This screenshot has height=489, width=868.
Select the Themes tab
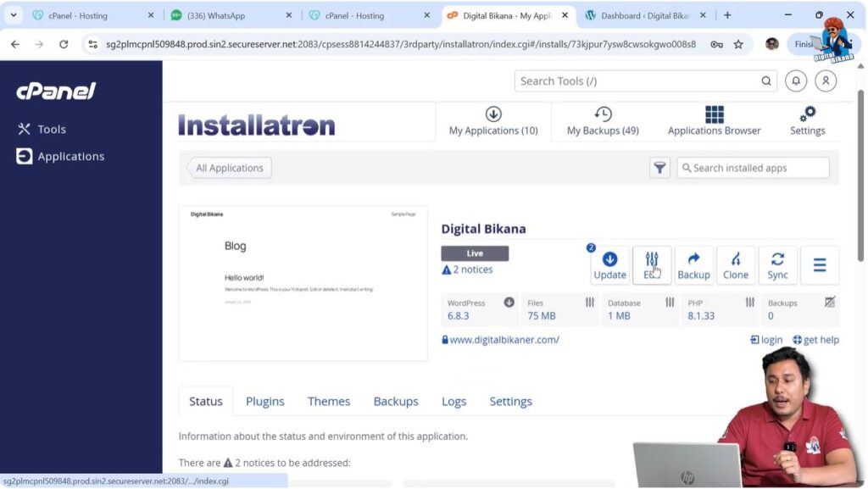tap(329, 401)
